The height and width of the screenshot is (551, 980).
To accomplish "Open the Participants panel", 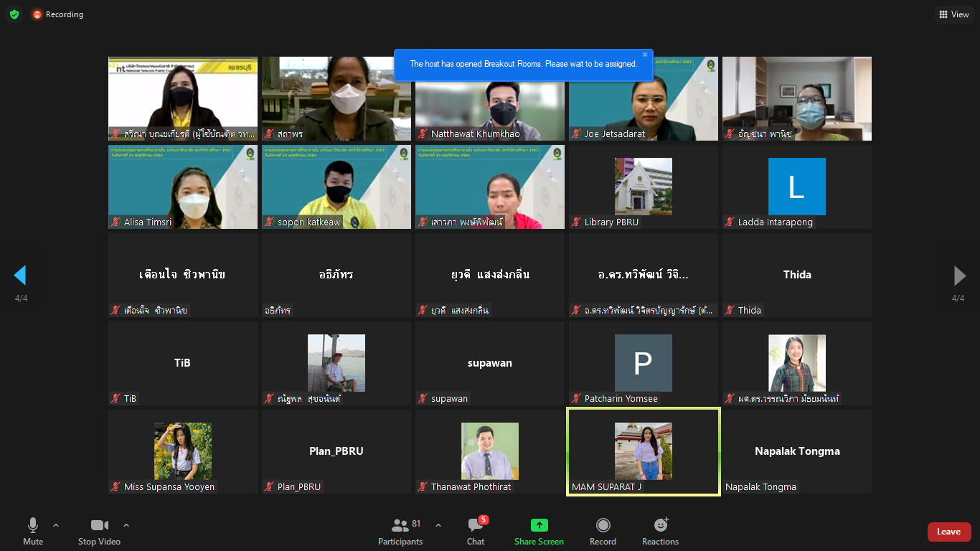I will [x=400, y=532].
